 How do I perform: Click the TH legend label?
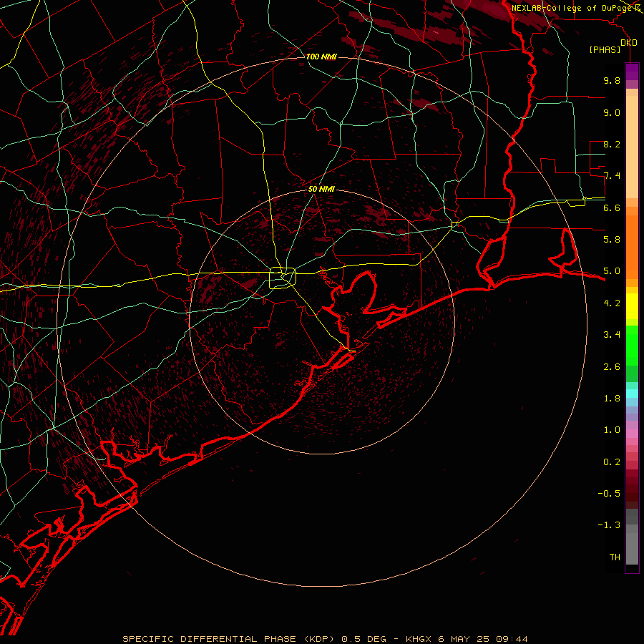(x=615, y=557)
